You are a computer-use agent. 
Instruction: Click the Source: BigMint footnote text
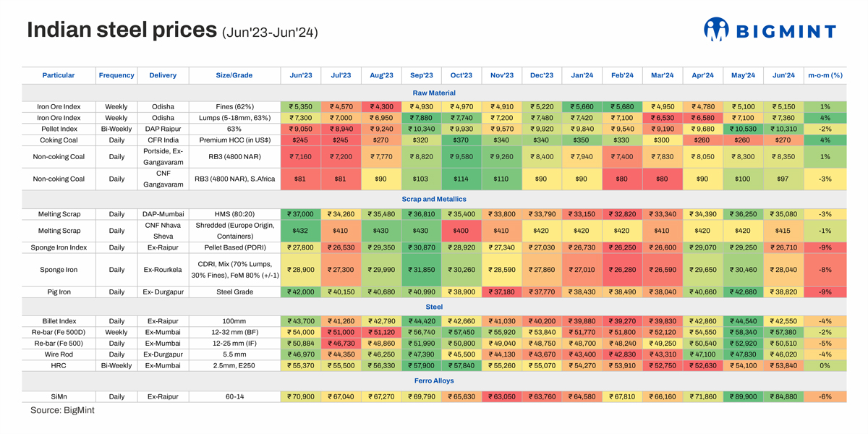(x=62, y=410)
